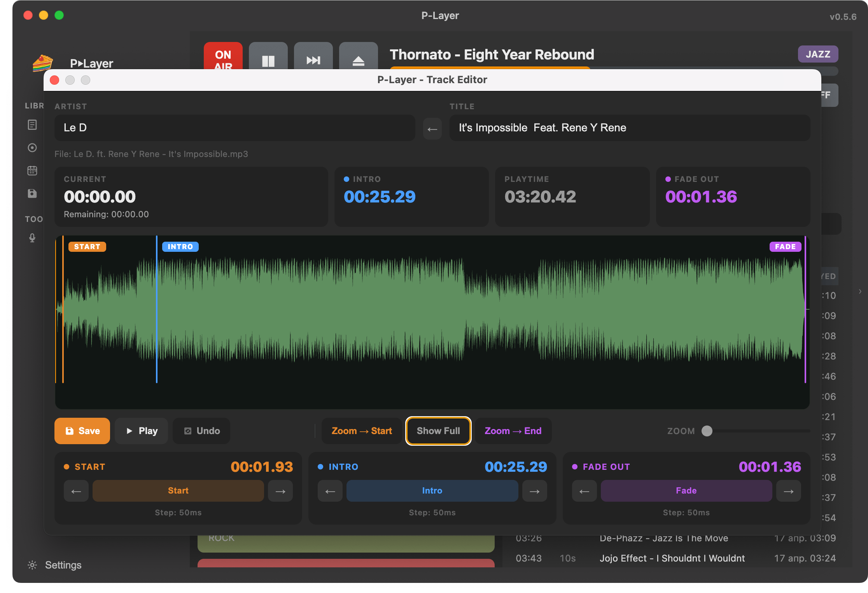Open the record disc icon in the sidebar

coord(32,148)
